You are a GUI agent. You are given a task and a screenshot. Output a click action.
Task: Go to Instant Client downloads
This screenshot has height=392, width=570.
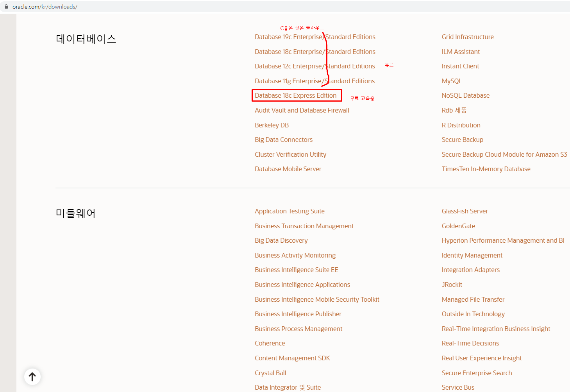click(460, 66)
